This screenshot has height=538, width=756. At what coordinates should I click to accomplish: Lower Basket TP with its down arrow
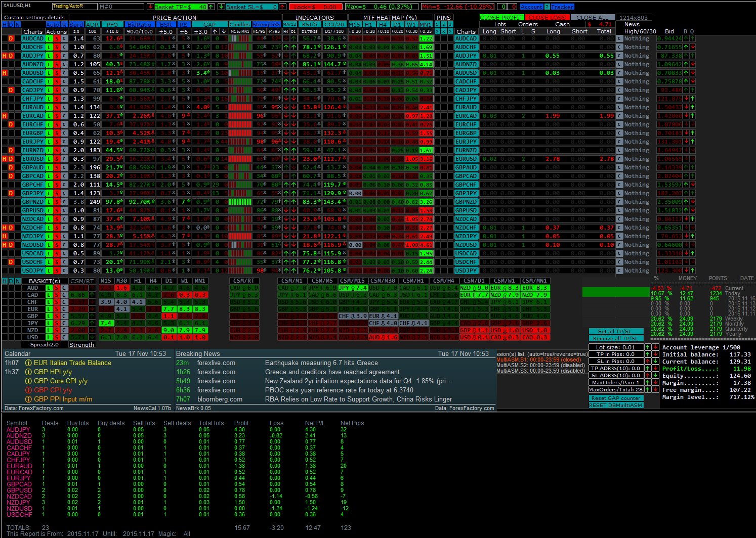150,7
